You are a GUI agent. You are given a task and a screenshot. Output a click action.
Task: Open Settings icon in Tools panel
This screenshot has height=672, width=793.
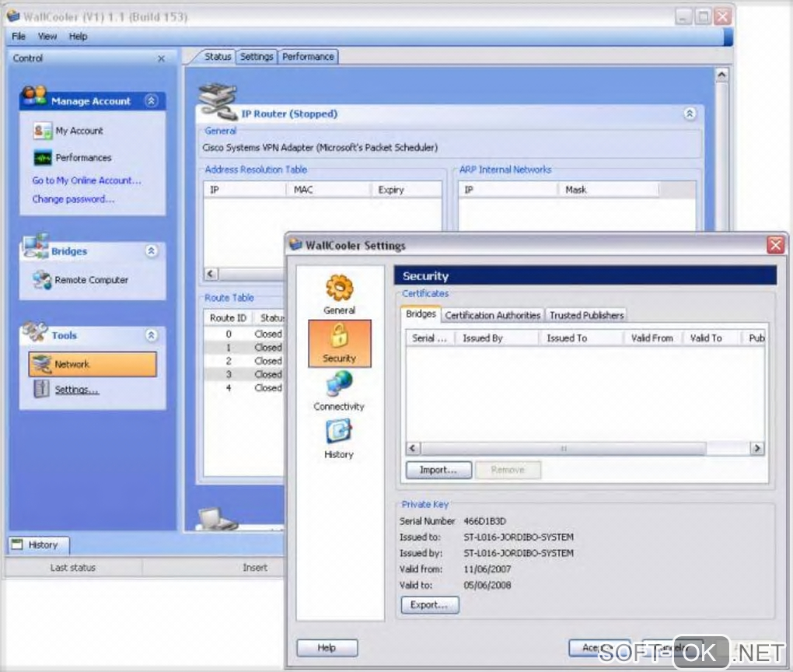[x=41, y=389]
